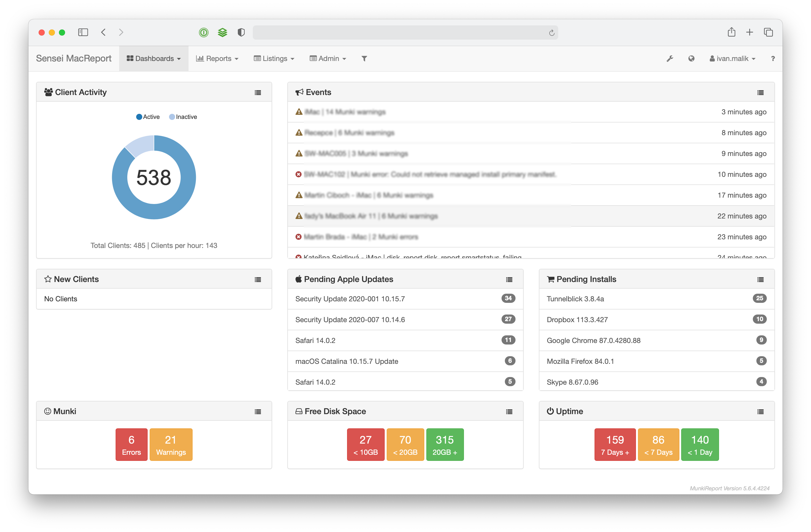This screenshot has width=811, height=532.
Task: Toggle the browser sidebar button
Action: 83,32
